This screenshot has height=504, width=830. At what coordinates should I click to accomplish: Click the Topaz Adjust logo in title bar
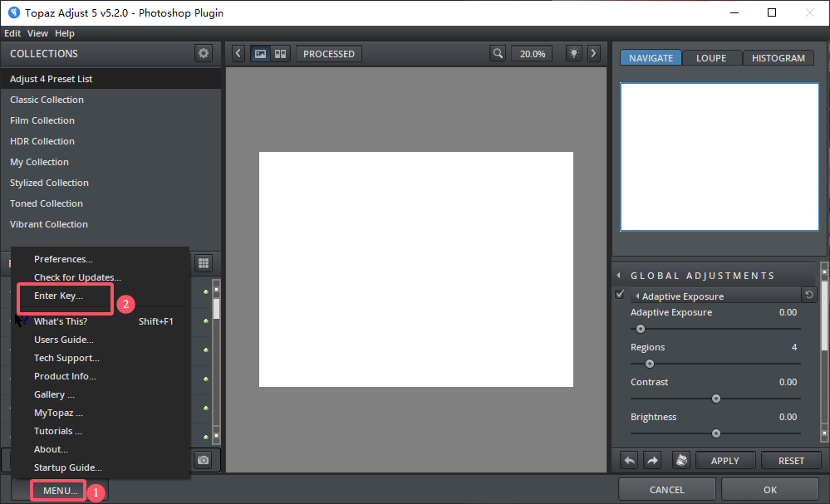click(x=14, y=12)
